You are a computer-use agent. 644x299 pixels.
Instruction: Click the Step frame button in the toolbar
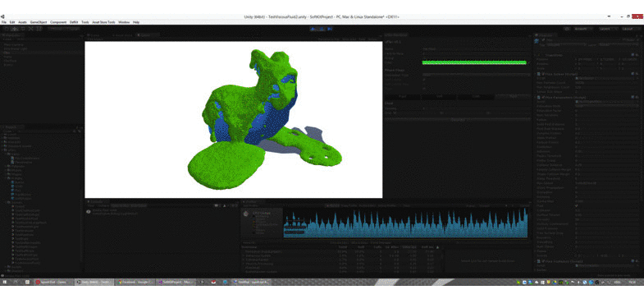pyautogui.click(x=330, y=29)
